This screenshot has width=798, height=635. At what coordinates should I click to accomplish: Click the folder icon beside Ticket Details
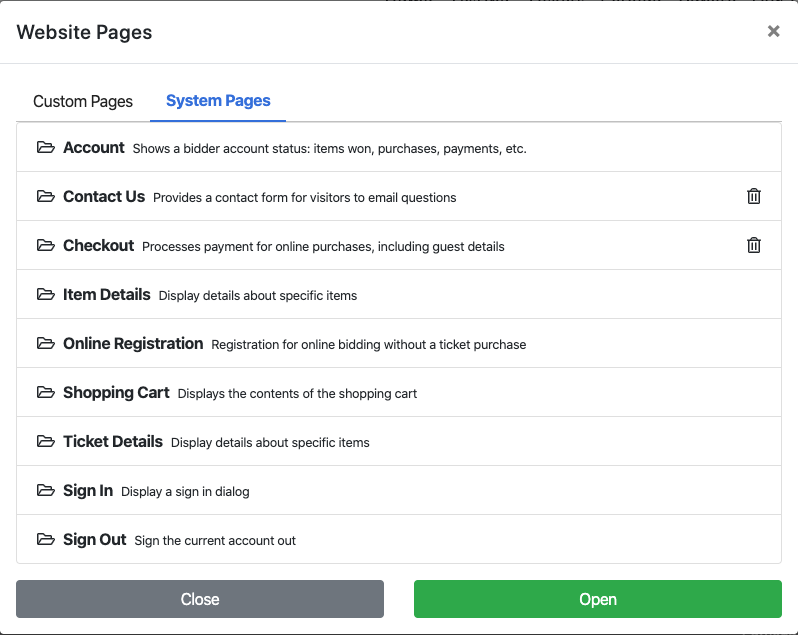pos(45,442)
